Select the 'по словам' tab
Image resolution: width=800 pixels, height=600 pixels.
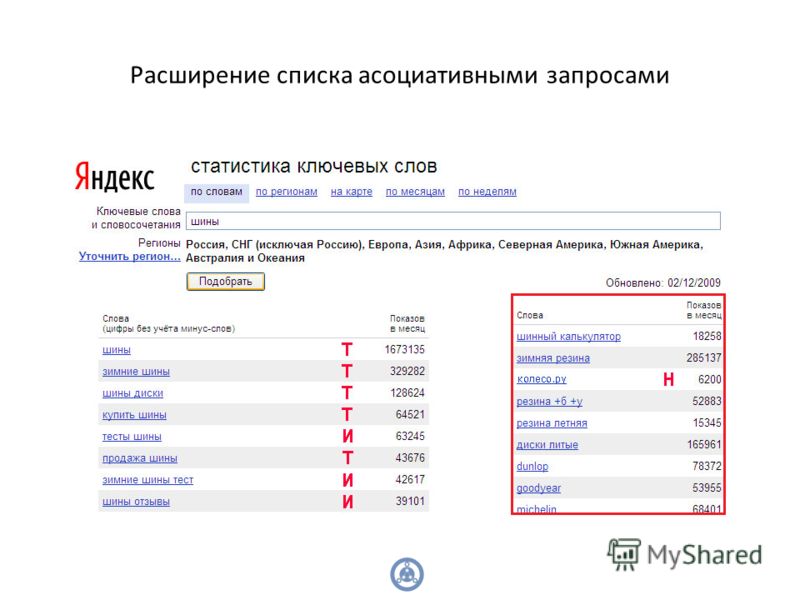click(x=216, y=192)
